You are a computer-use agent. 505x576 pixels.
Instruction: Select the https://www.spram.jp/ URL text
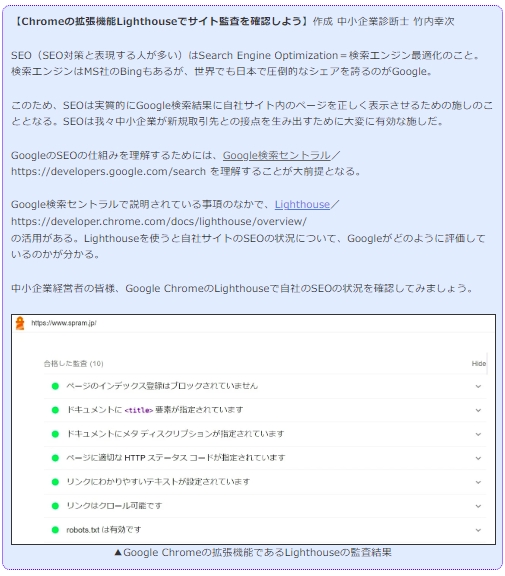[64, 323]
